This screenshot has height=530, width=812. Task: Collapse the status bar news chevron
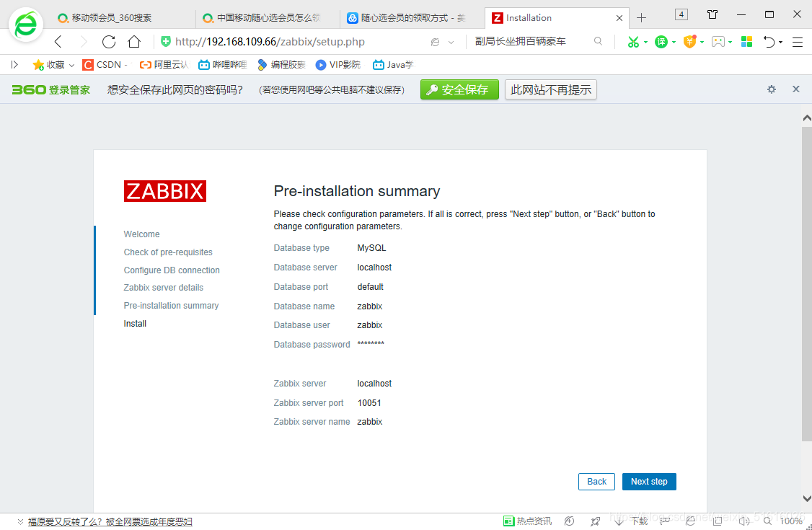click(x=20, y=522)
